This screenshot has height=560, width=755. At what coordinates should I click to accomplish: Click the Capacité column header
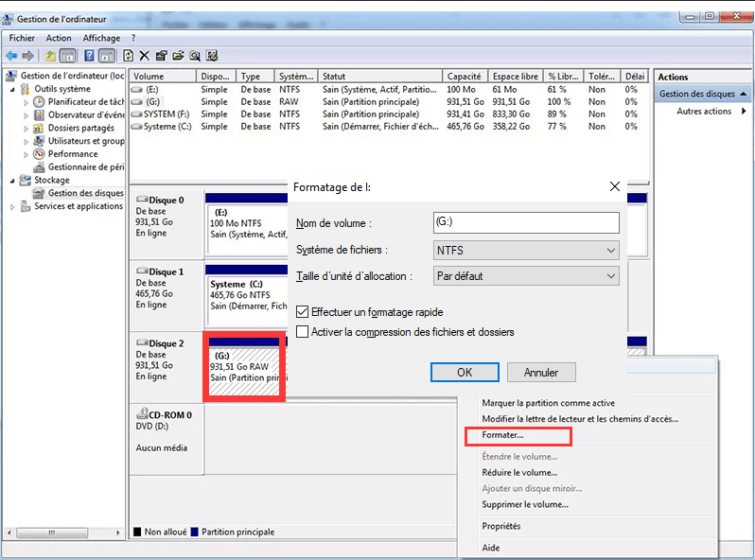tap(465, 76)
